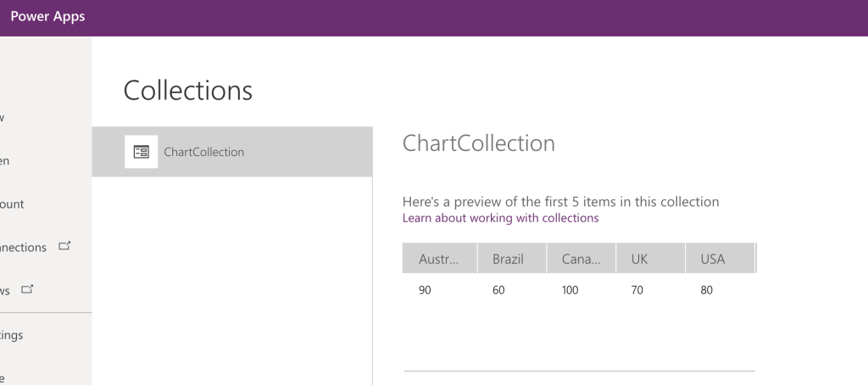Click the cell with value 90

tap(426, 290)
